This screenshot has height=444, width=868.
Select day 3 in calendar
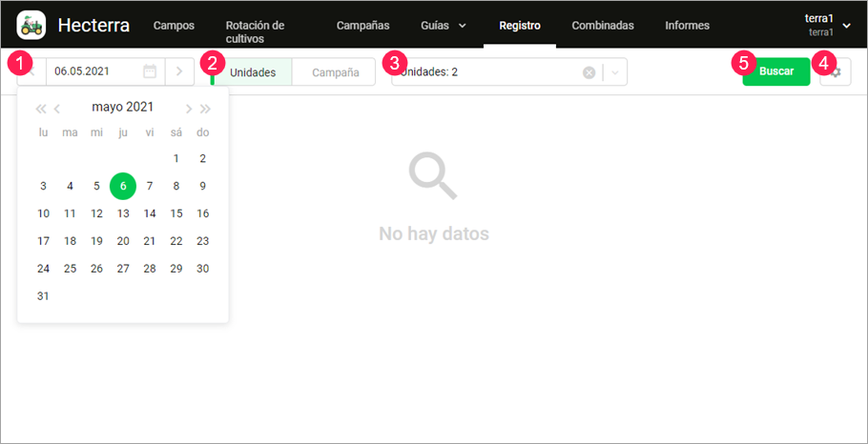[43, 186]
